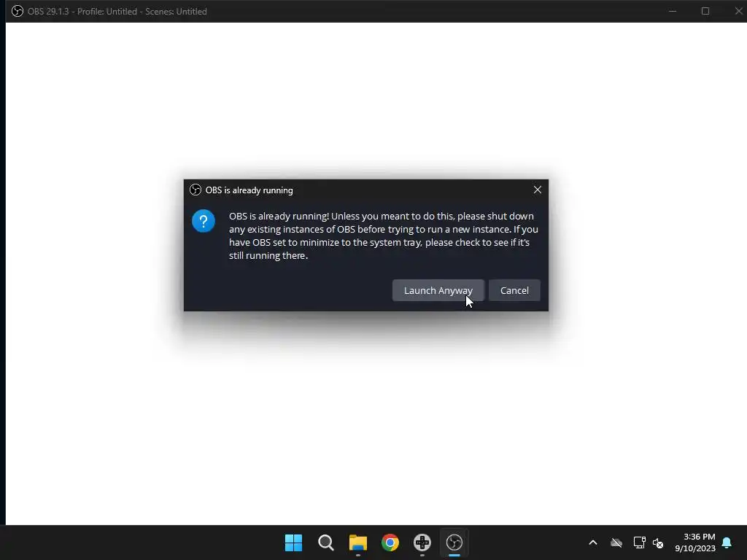The width and height of the screenshot is (747, 560).
Task: Click the OBS logo in main window title bar
Action: tap(18, 11)
